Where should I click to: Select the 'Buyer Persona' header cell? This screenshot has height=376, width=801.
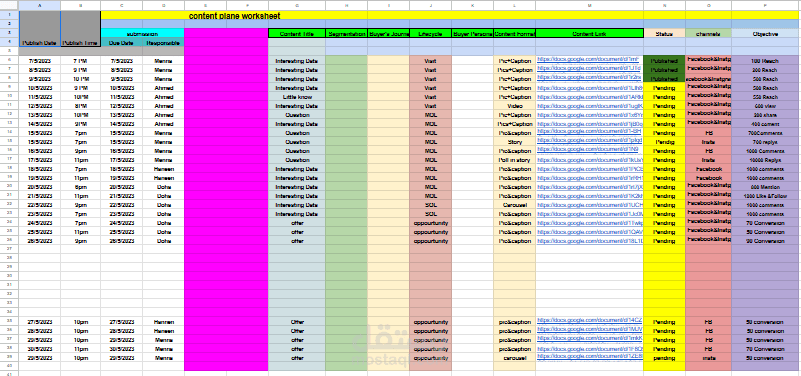472,34
